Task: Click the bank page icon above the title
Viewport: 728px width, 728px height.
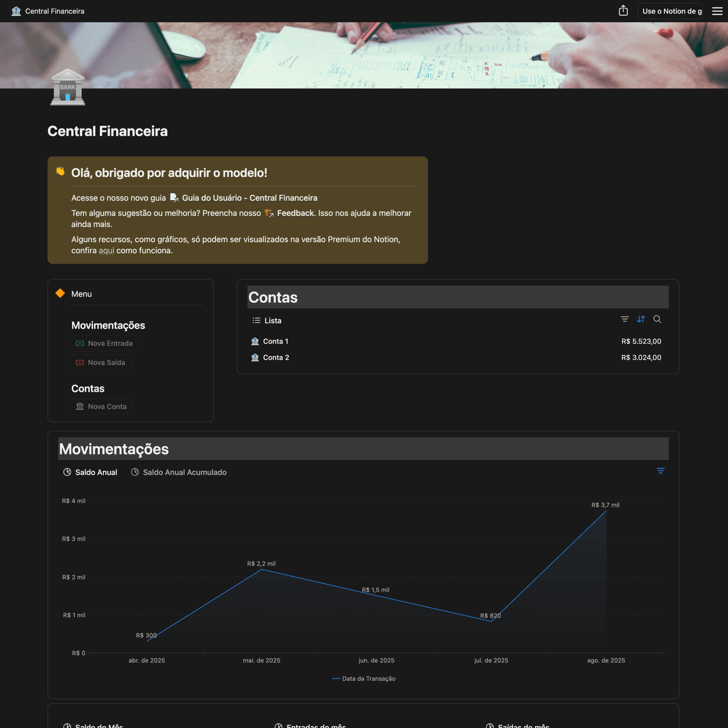Action: click(67, 87)
